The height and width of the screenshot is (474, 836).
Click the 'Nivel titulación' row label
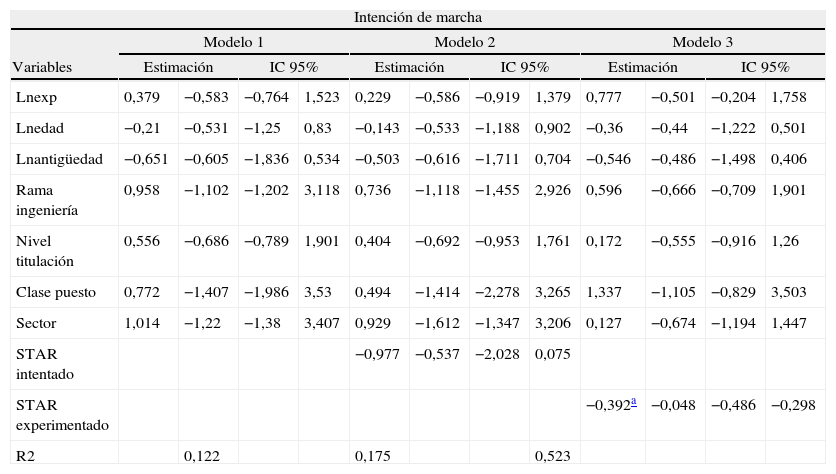(x=47, y=250)
